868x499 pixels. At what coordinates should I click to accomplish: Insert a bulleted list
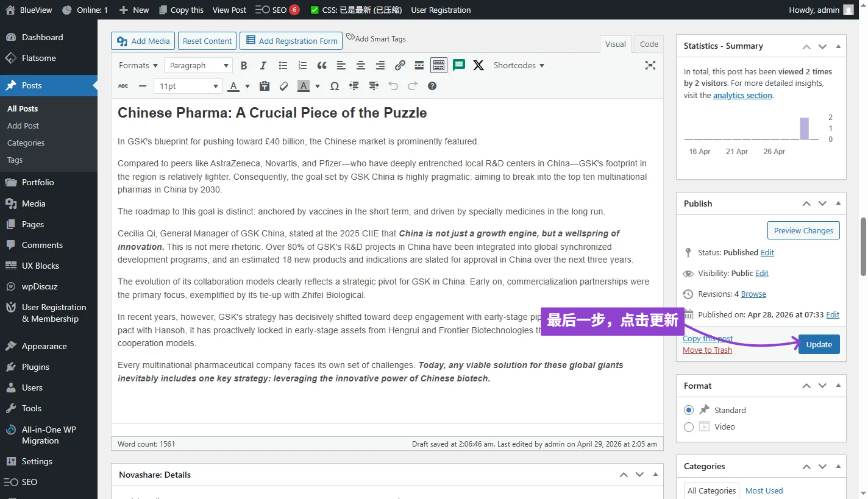pyautogui.click(x=283, y=65)
